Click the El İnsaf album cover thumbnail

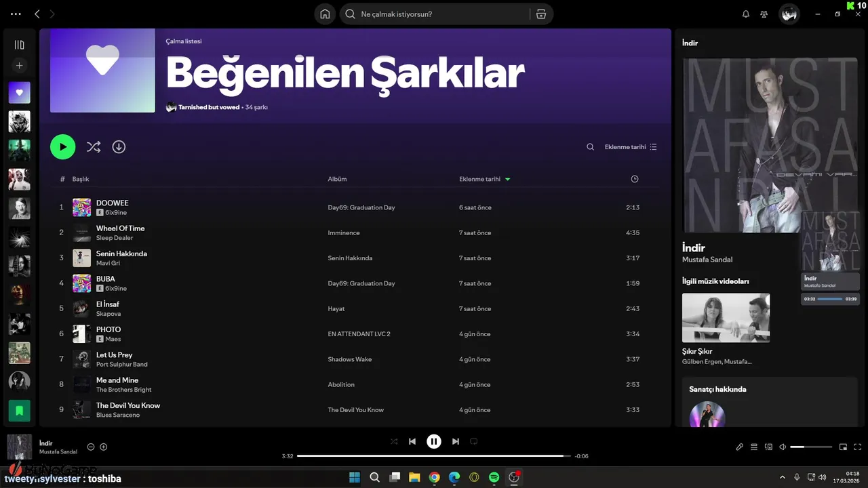pyautogui.click(x=81, y=308)
